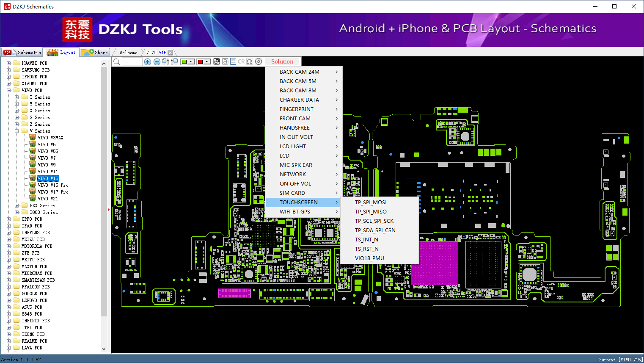The width and height of the screenshot is (644, 363).
Task: Open the Solution menu button
Action: tap(282, 61)
